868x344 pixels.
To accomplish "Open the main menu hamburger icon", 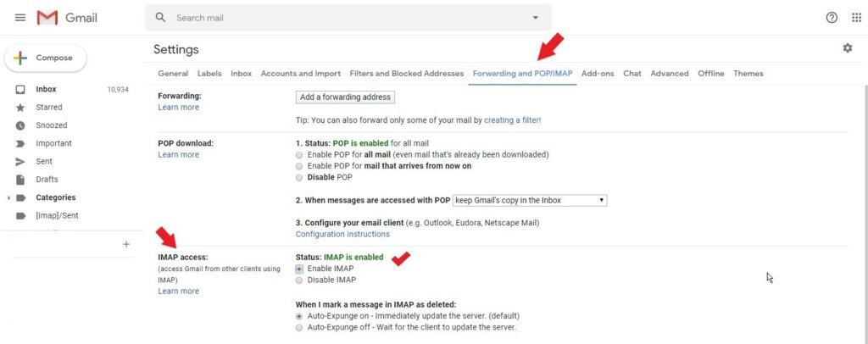I will tap(20, 18).
